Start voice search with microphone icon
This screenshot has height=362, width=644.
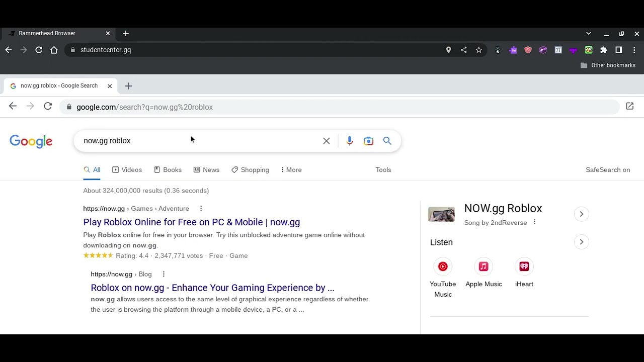350,141
